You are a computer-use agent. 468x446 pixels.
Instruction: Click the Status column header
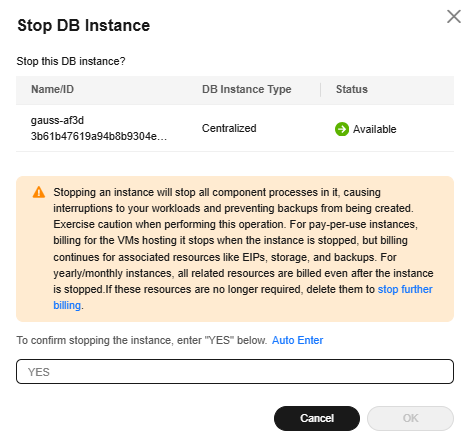[x=352, y=89]
